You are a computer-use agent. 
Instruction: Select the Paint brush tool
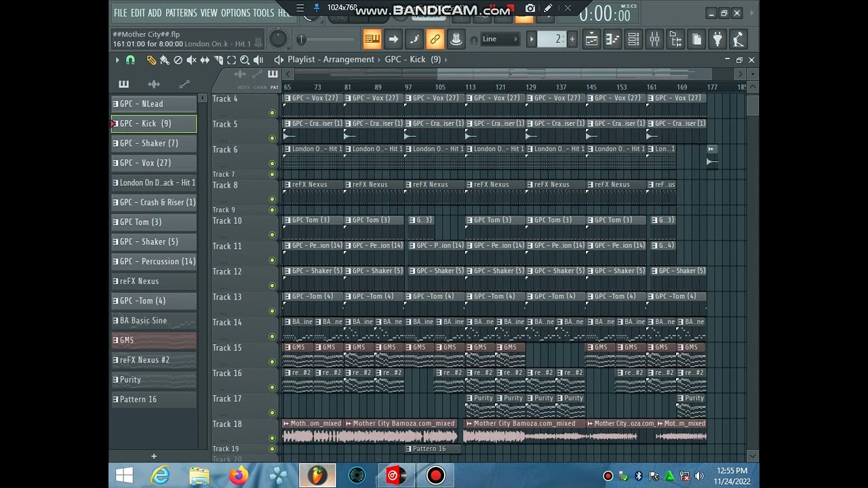point(164,60)
